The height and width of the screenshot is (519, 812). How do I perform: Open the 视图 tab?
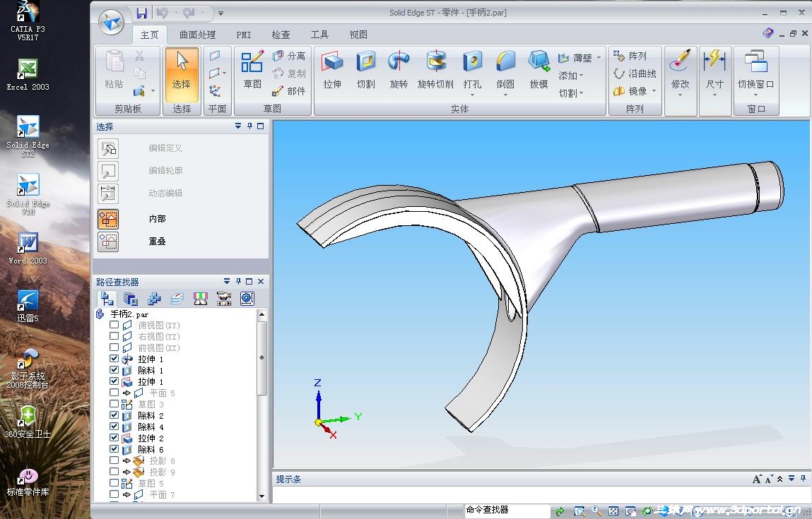358,35
